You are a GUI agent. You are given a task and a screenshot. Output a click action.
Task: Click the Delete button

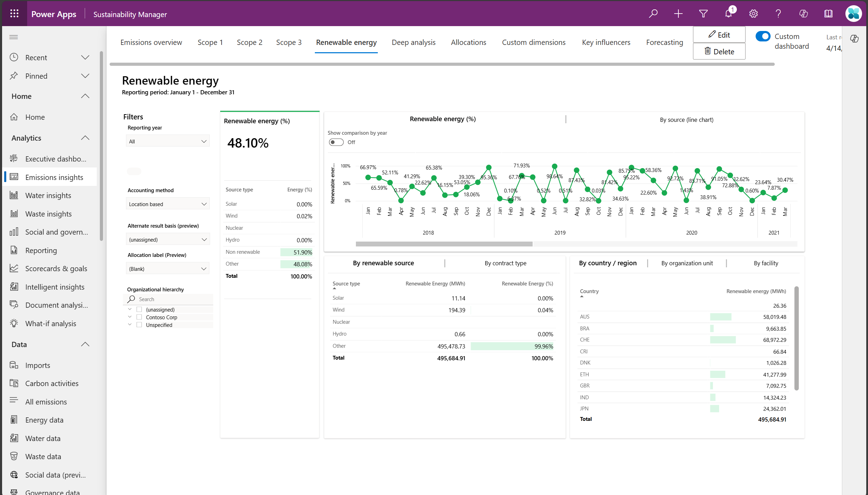(x=719, y=52)
